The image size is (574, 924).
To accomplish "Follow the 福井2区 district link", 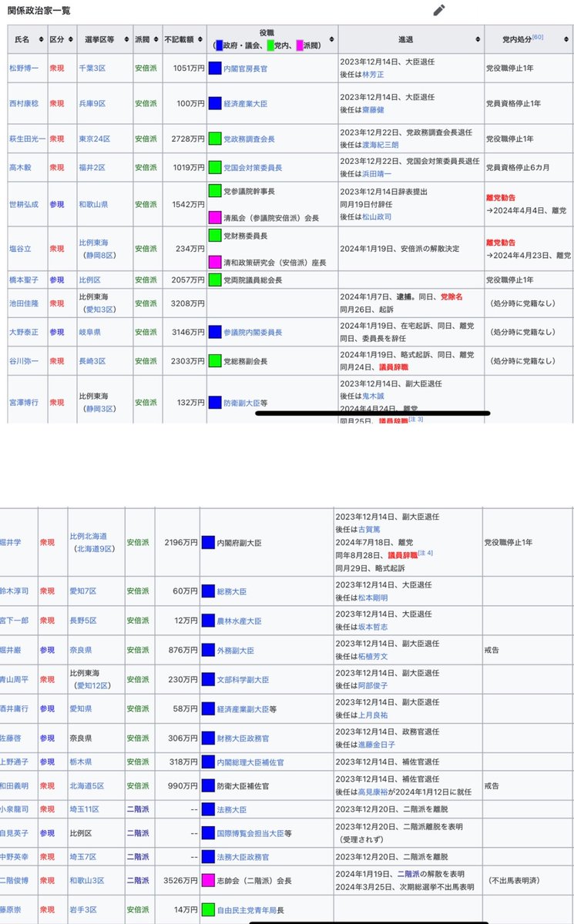I will [94, 167].
